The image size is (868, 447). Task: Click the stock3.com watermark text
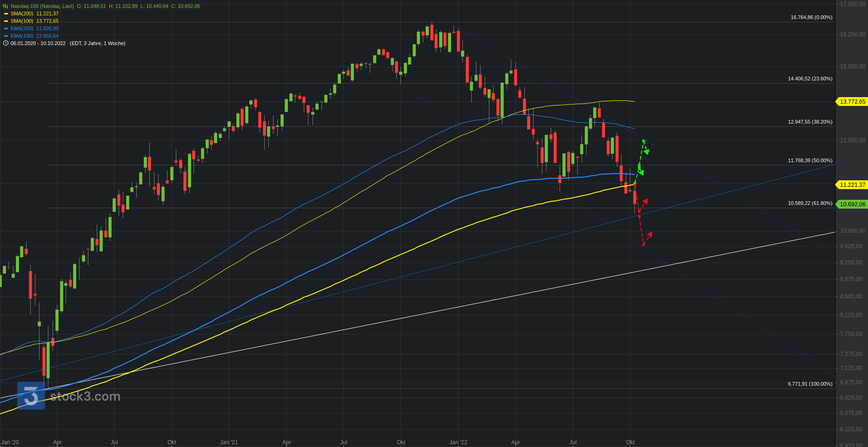[x=85, y=396]
